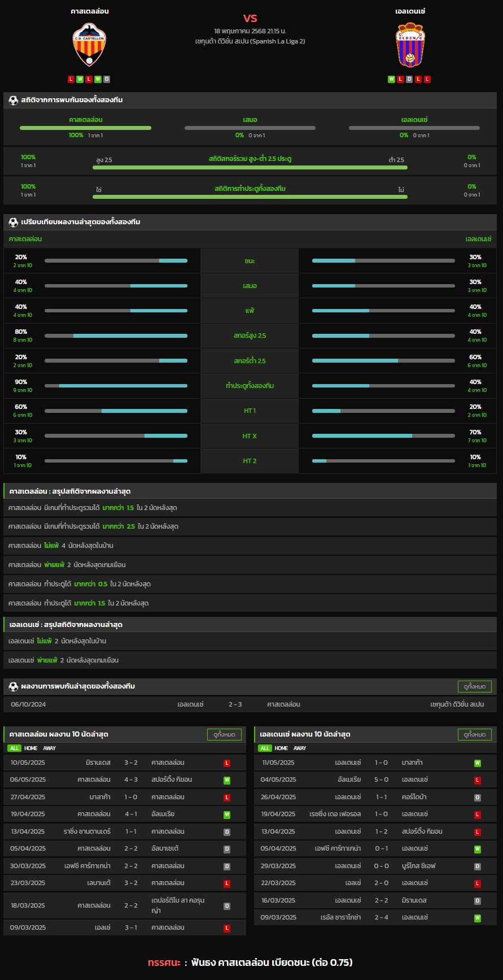Click the HT 1 comparison row label

(x=250, y=411)
